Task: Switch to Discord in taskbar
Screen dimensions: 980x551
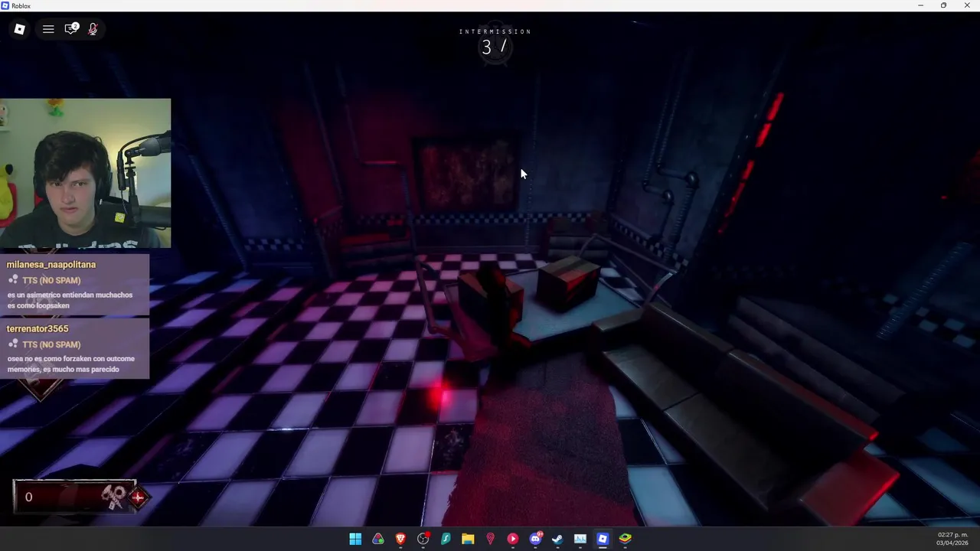Action: tap(535, 539)
